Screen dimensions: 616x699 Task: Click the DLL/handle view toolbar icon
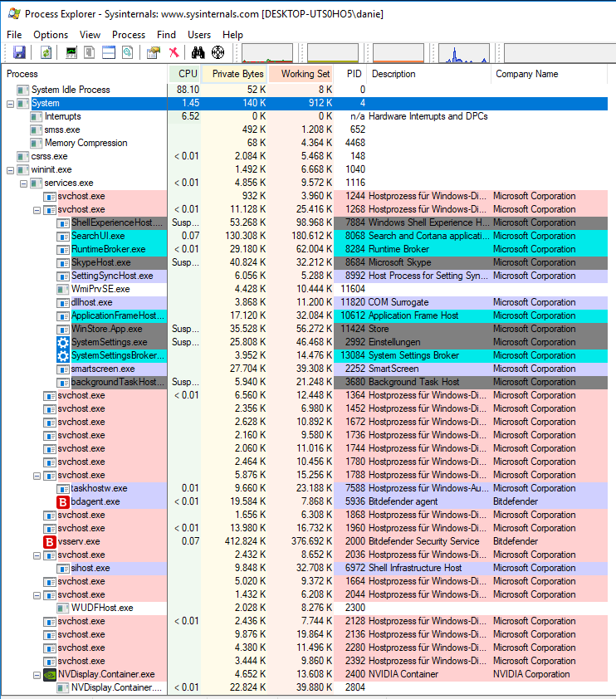[x=128, y=52]
